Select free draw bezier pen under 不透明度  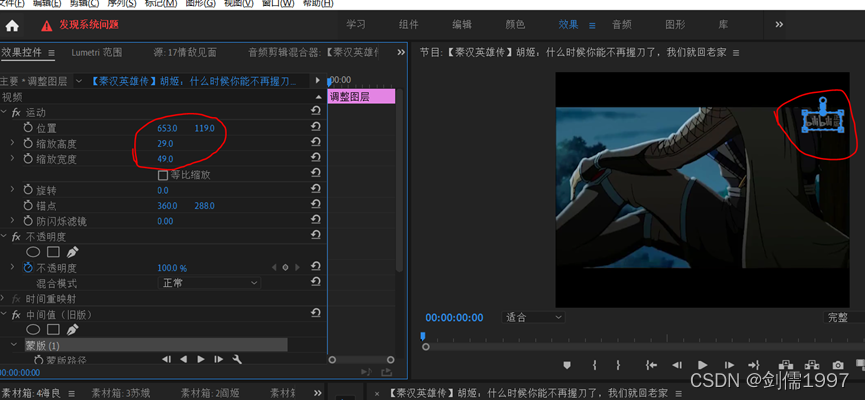click(72, 252)
